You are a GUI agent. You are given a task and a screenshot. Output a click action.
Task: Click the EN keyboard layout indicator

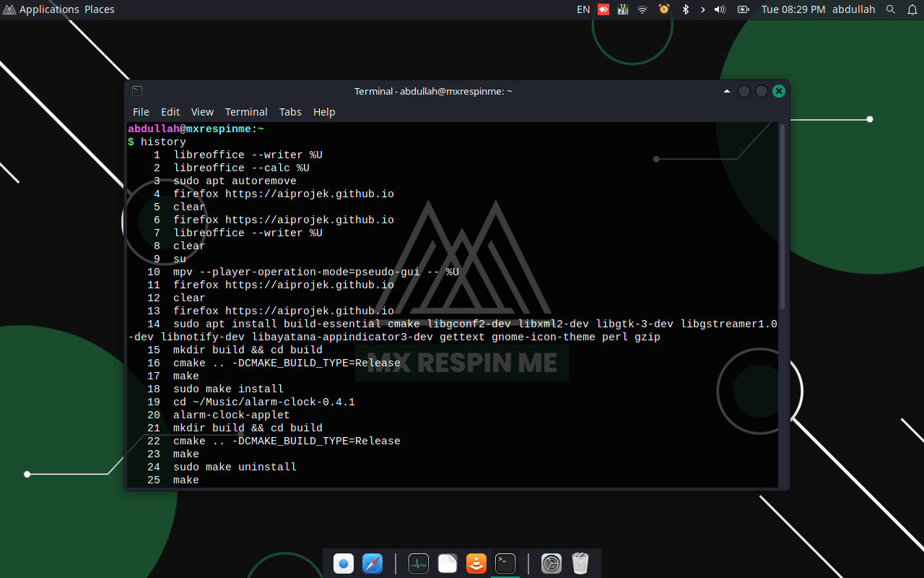click(583, 9)
